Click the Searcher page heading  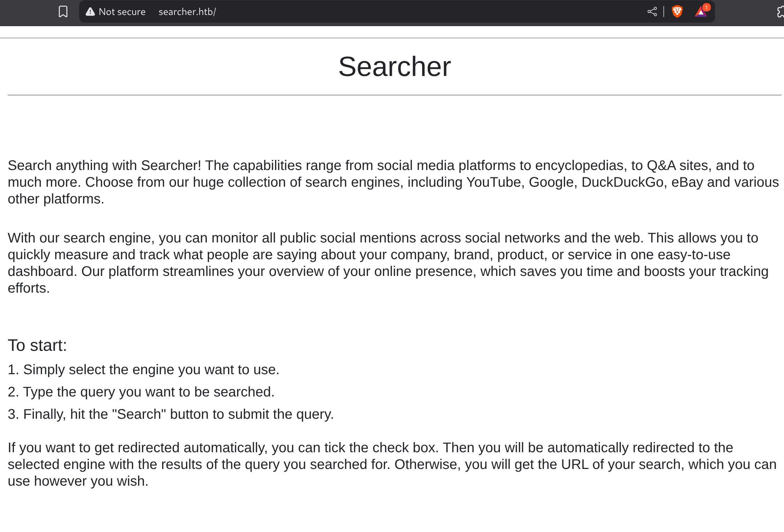(x=395, y=67)
